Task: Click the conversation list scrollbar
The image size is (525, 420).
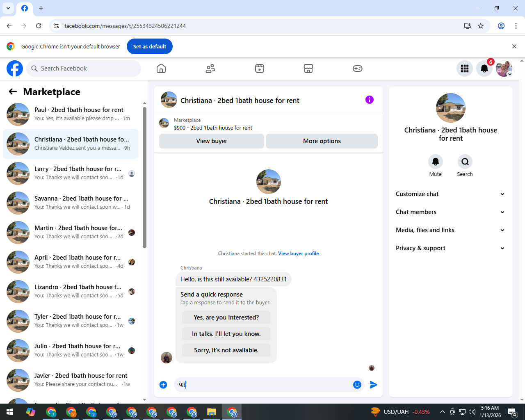Action: [x=144, y=177]
